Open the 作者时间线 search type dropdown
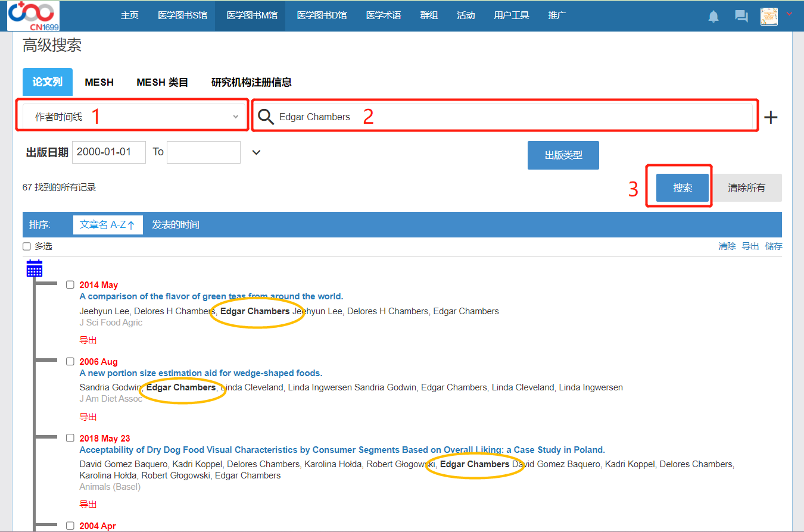This screenshot has width=804, height=532. click(x=131, y=117)
